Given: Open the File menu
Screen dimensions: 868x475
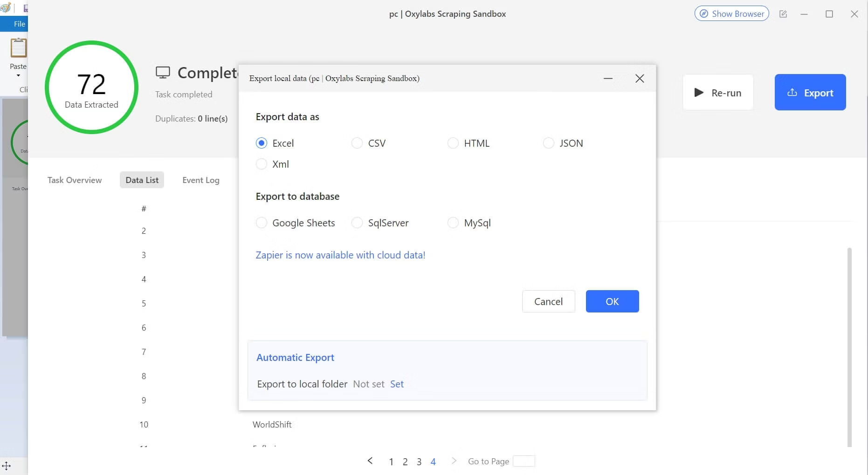Looking at the screenshot, I should 19,24.
